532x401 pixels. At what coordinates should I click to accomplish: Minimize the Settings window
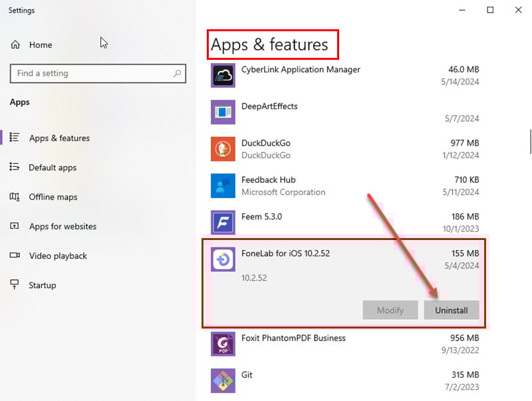pyautogui.click(x=462, y=10)
